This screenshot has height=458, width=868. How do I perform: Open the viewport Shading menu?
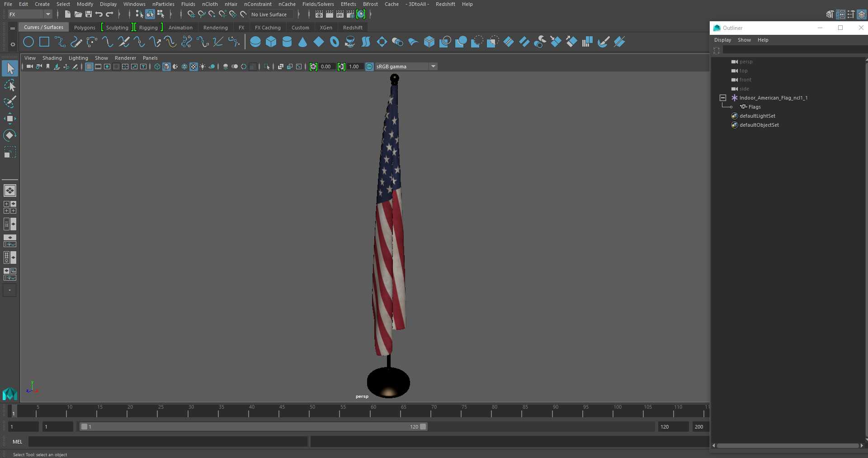[52, 58]
